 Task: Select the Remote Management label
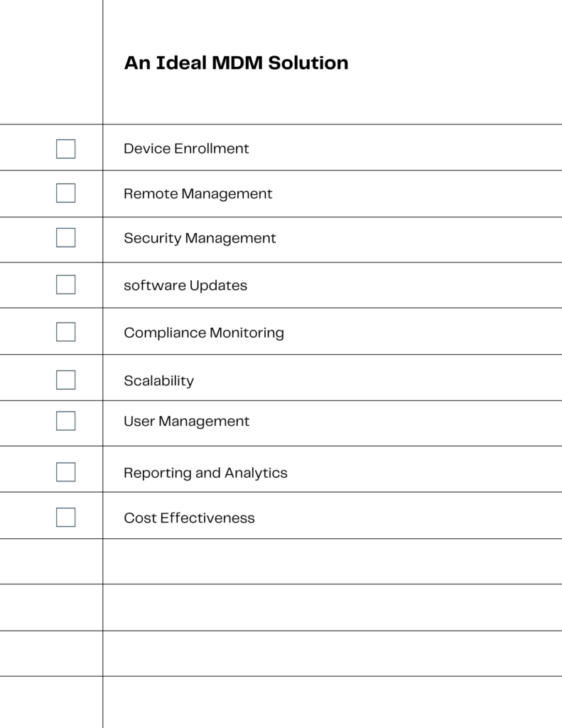198,193
